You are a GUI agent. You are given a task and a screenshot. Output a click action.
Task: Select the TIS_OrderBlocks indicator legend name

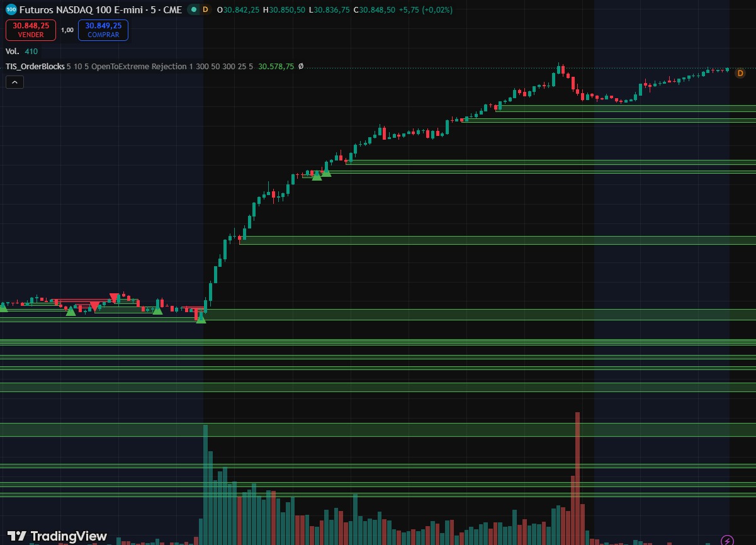pos(35,66)
